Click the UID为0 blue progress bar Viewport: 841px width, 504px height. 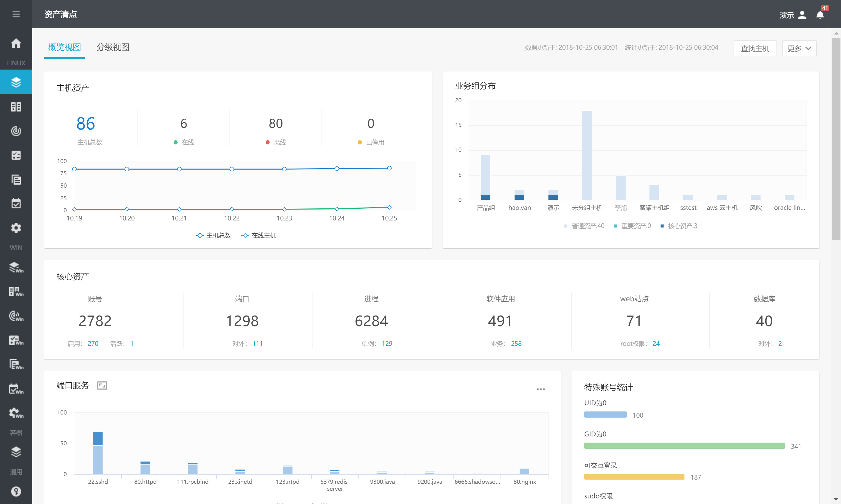pos(605,415)
